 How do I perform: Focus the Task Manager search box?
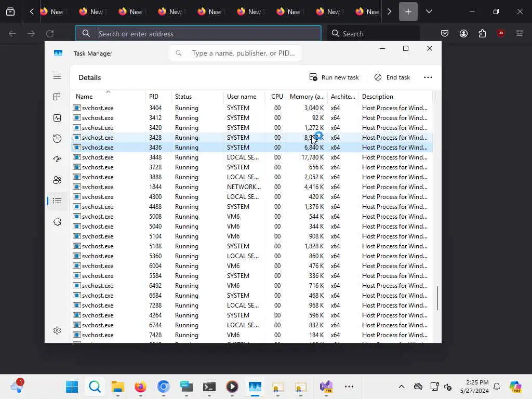[x=235, y=53]
